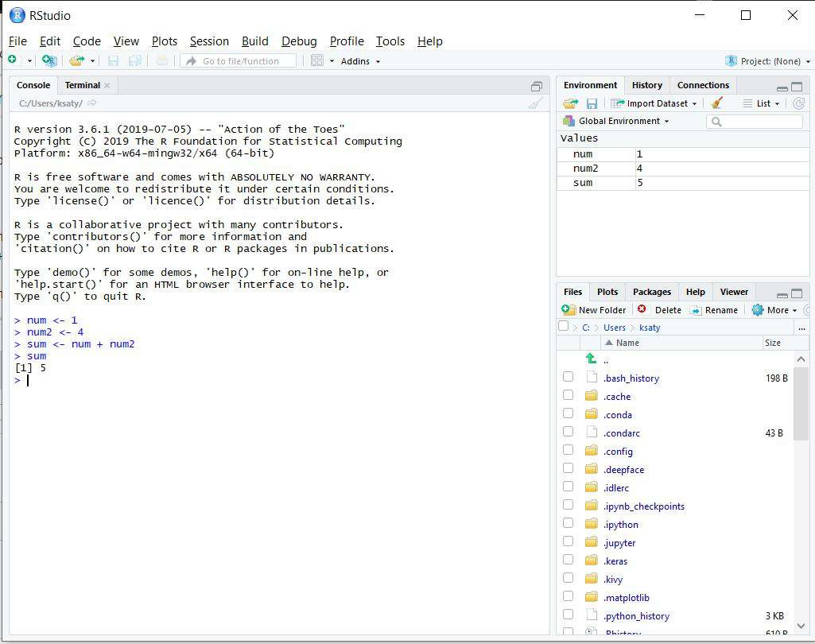
Task: Minimize the Environment pane
Action: (x=782, y=87)
